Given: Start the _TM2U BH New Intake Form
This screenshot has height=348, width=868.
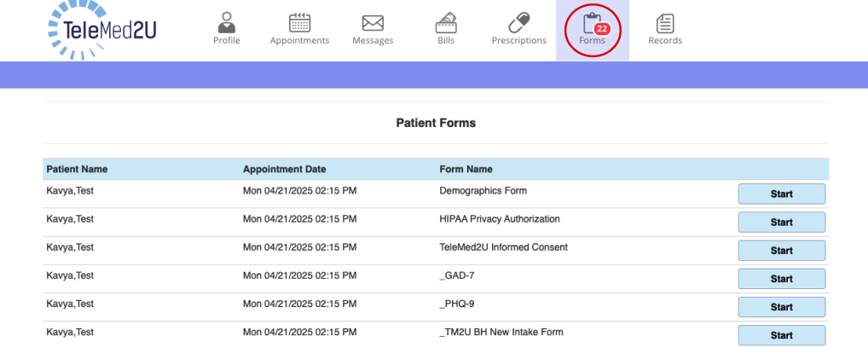Looking at the screenshot, I should [782, 335].
